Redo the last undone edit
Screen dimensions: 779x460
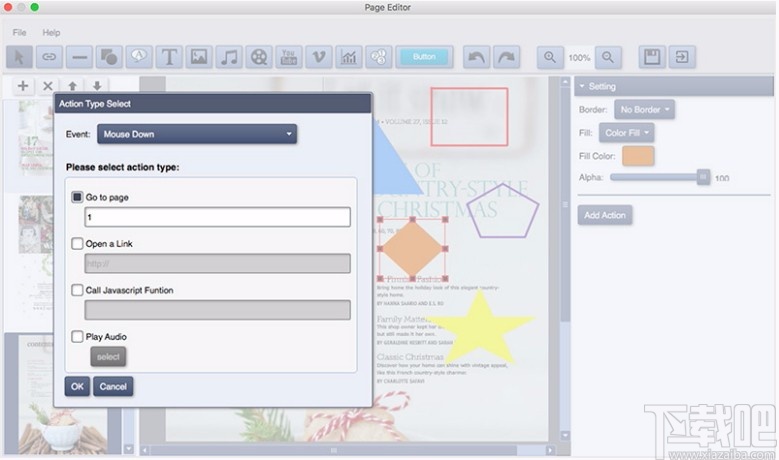click(506, 57)
